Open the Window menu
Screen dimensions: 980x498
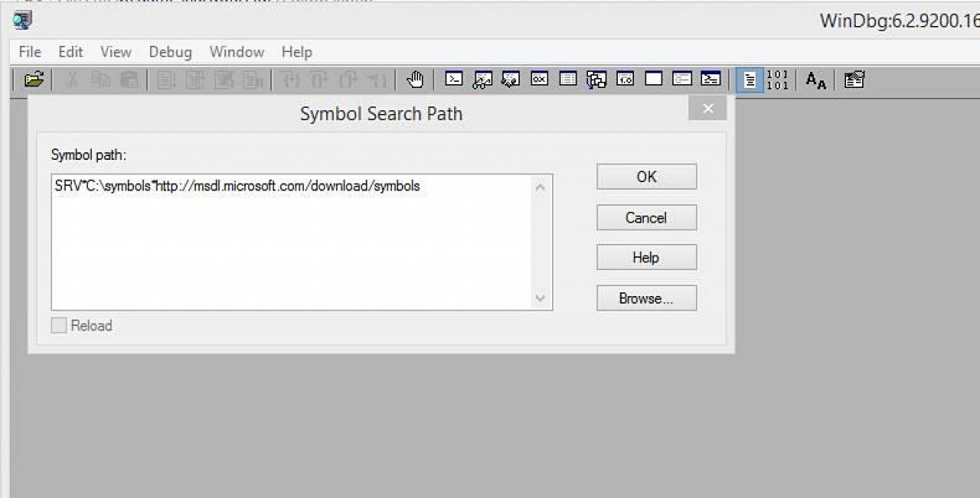point(237,52)
